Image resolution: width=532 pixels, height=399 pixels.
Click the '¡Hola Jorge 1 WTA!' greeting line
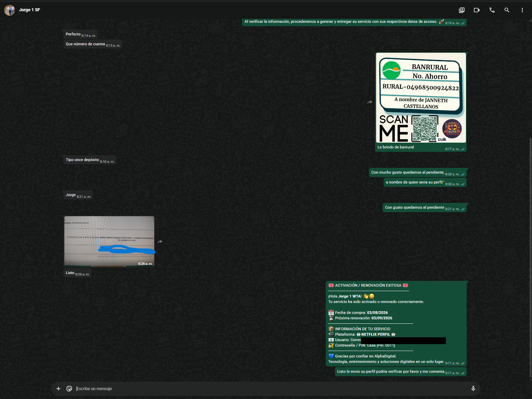coord(351,296)
